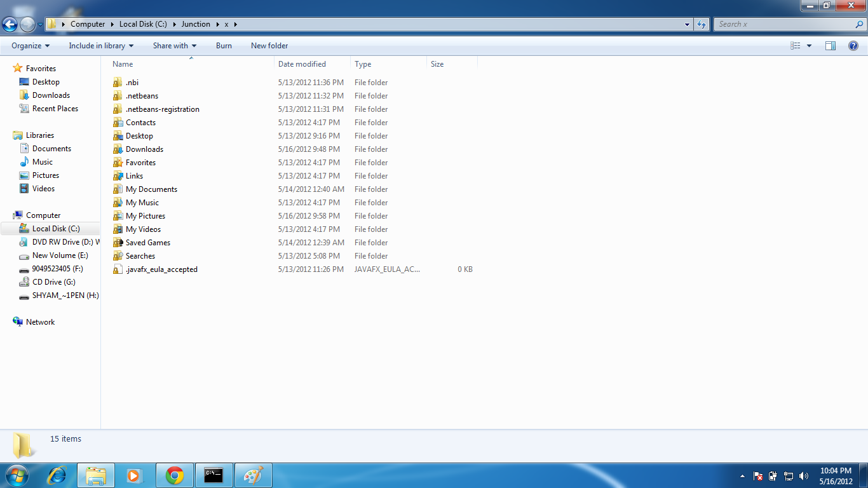Select Junction in the address breadcrumb

pyautogui.click(x=196, y=24)
